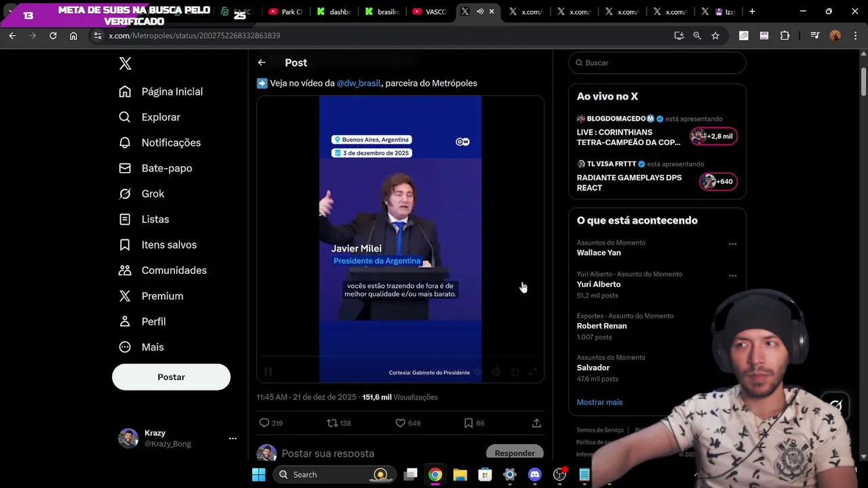
Task: Click the Chrome home button
Action: (73, 36)
